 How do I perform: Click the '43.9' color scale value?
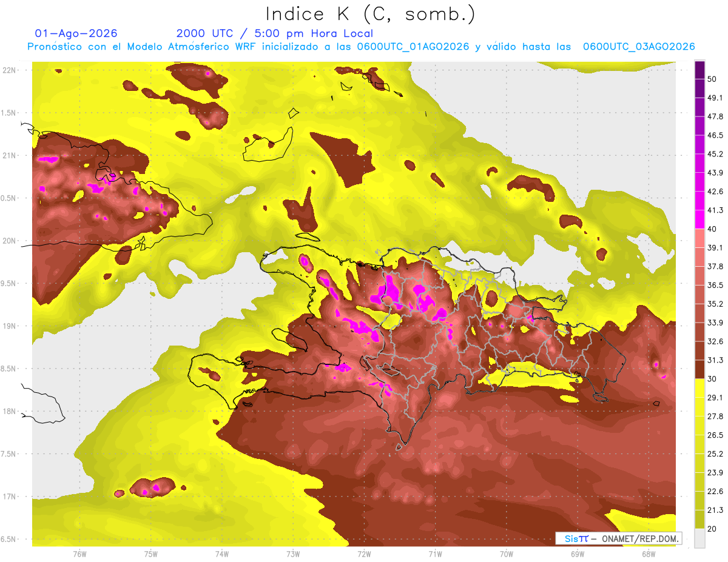(x=715, y=173)
